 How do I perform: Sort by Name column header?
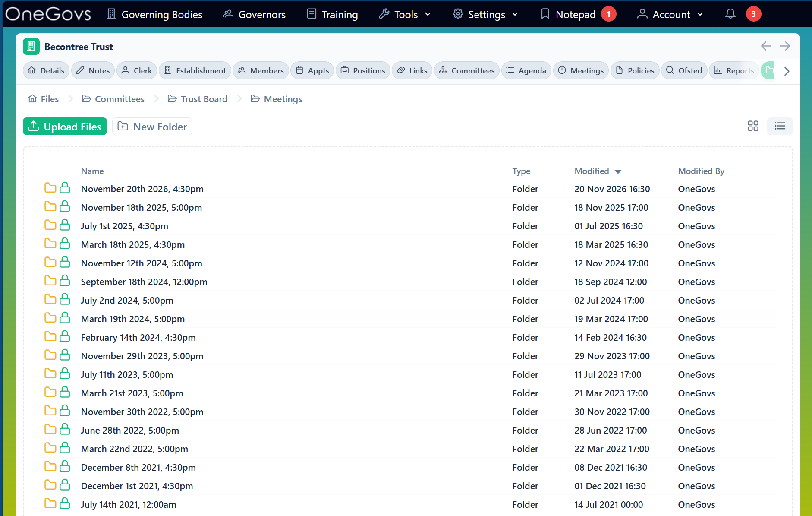point(92,171)
